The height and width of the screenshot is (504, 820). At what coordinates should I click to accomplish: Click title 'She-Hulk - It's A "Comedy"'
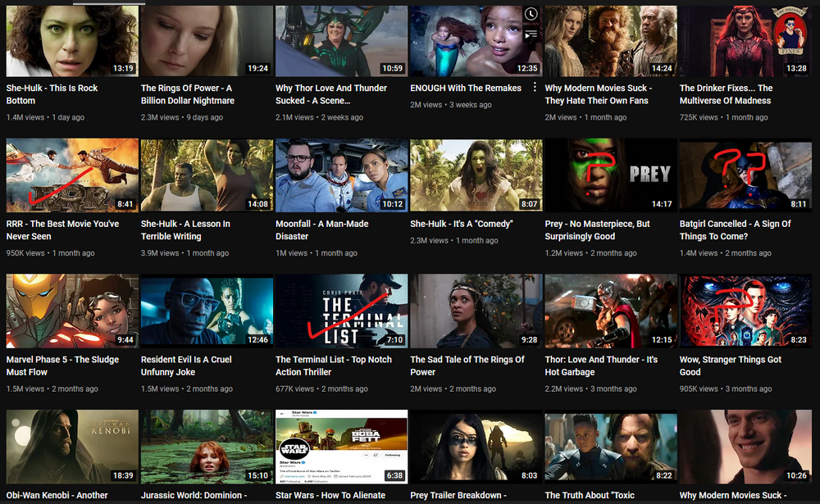pyautogui.click(x=461, y=224)
